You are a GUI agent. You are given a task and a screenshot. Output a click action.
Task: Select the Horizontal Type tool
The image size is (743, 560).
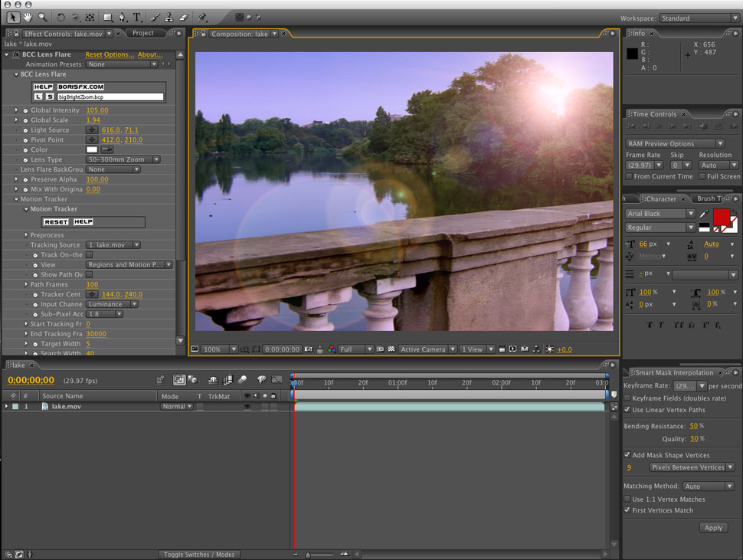coord(137,17)
